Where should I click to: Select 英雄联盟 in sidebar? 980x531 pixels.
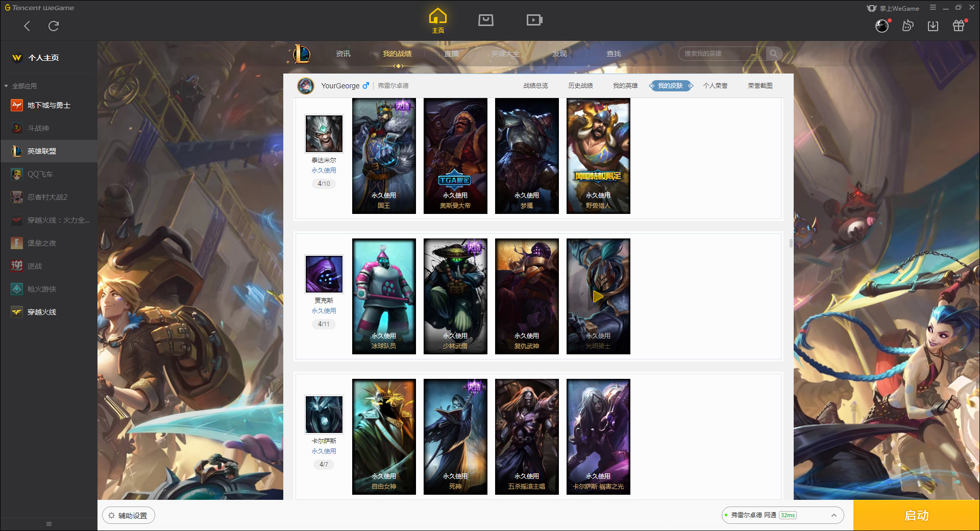tap(48, 151)
